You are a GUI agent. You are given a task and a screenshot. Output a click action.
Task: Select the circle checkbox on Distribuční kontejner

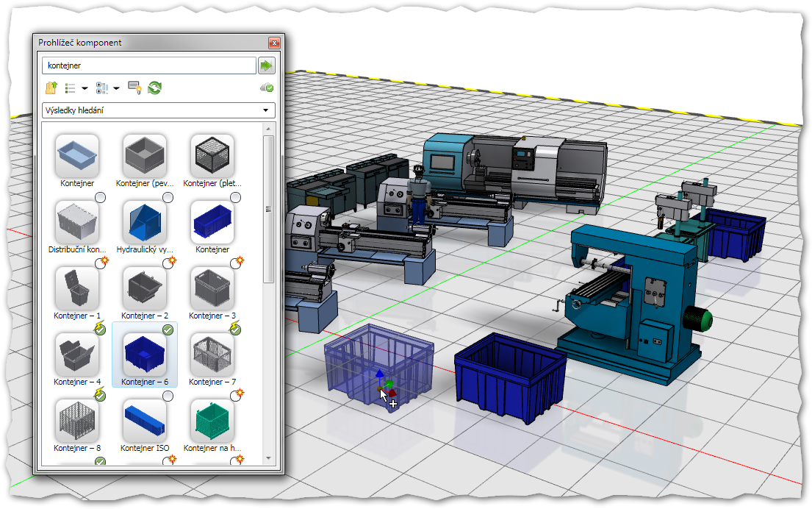click(99, 197)
